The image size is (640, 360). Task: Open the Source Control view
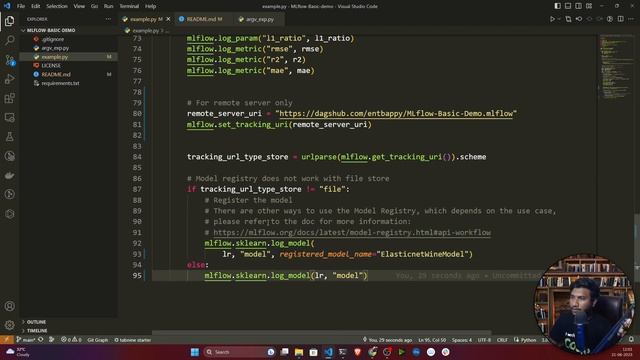(x=9, y=60)
